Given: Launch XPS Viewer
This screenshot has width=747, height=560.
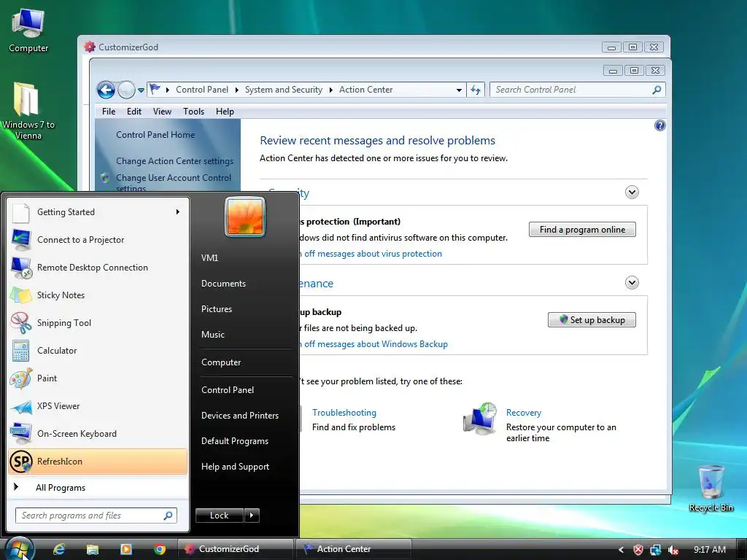Looking at the screenshot, I should [x=98, y=405].
